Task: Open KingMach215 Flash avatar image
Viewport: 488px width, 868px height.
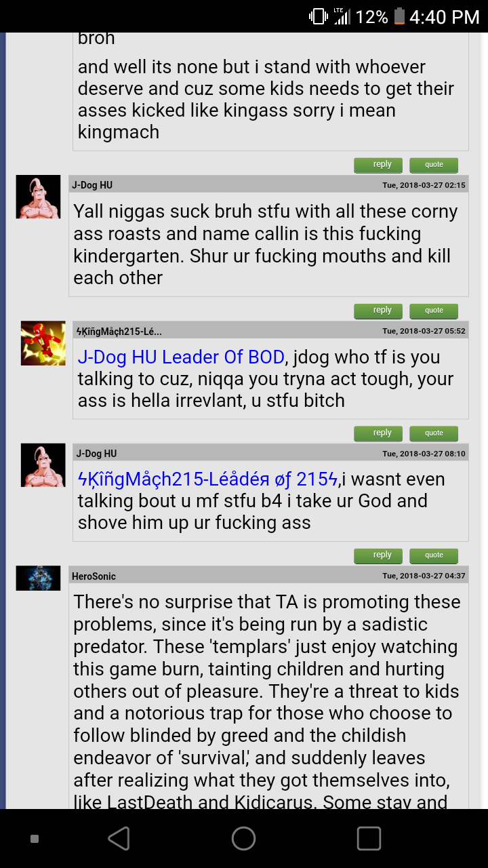Action: pos(43,343)
